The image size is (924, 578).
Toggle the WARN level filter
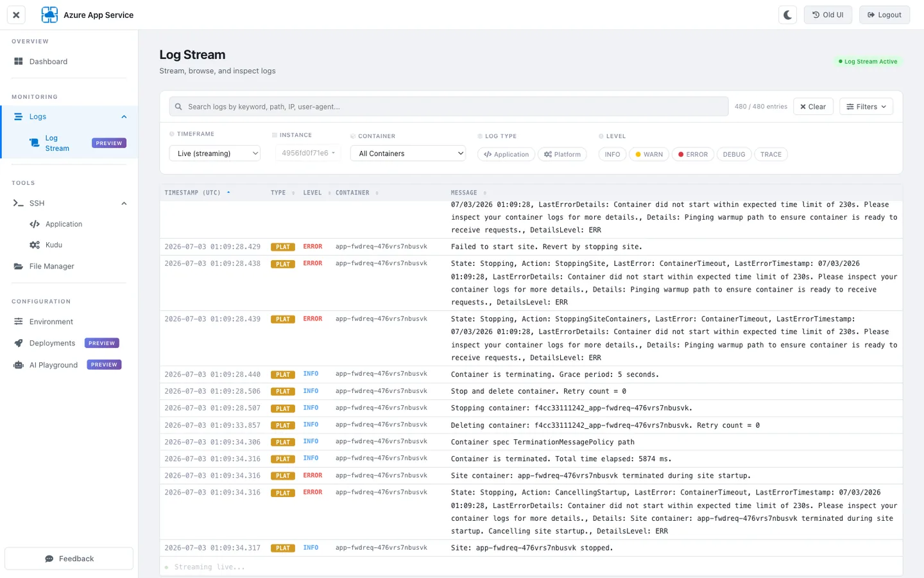(649, 154)
